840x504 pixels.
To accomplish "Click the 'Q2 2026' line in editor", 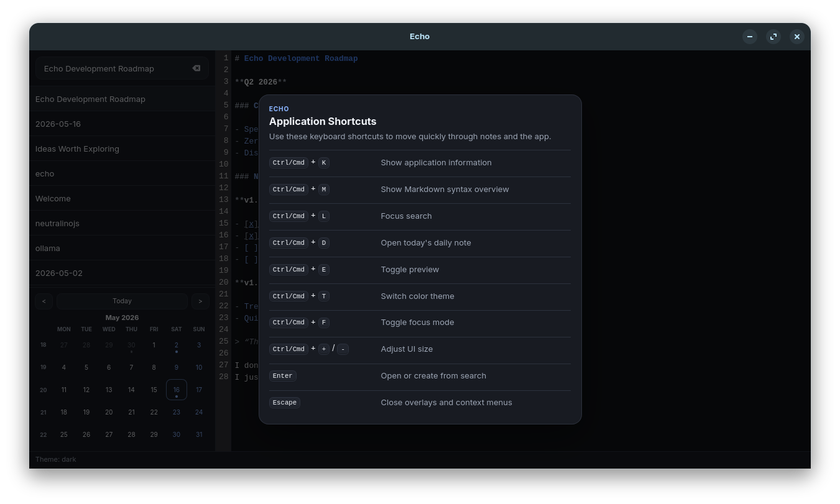I will click(261, 82).
